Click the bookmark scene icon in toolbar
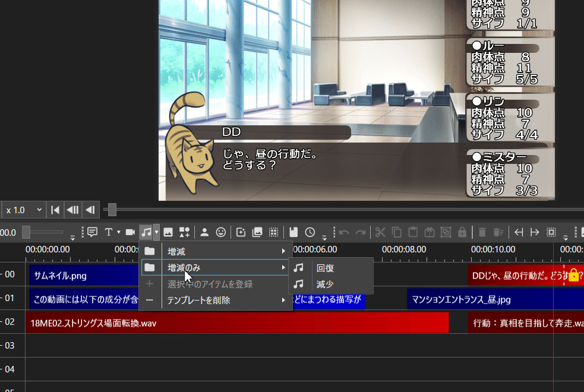 (x=293, y=232)
